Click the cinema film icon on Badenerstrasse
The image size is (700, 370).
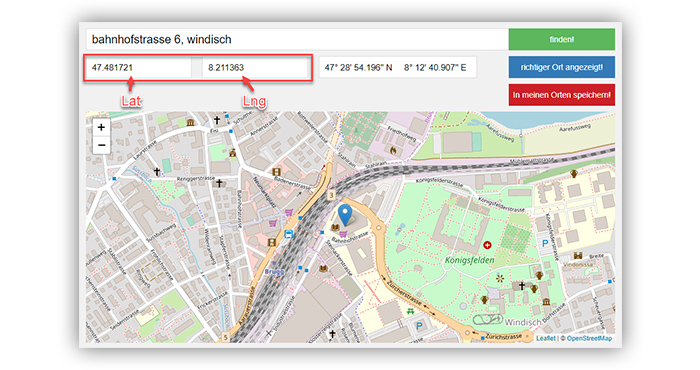click(276, 172)
